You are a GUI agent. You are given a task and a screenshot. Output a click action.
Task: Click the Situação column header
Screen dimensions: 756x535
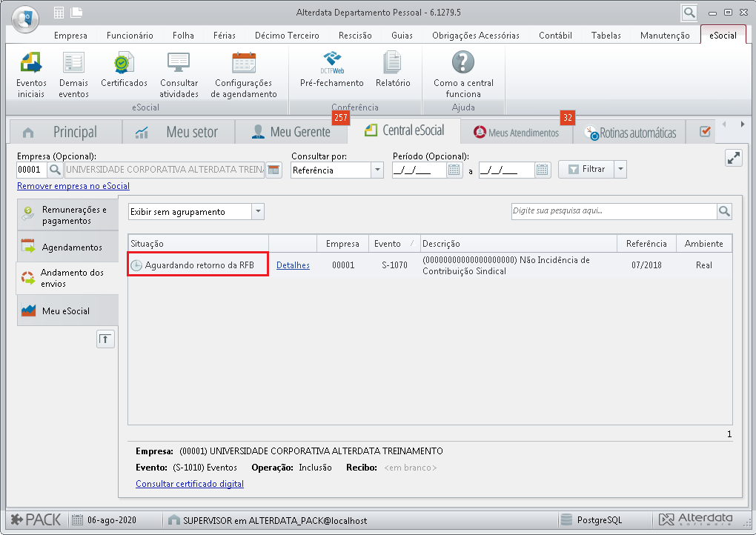[x=198, y=243]
